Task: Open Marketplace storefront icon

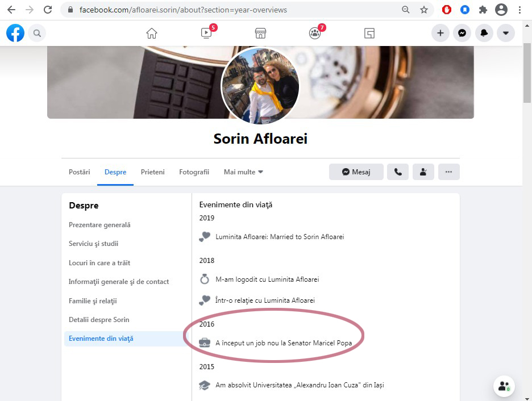Action: pyautogui.click(x=260, y=33)
